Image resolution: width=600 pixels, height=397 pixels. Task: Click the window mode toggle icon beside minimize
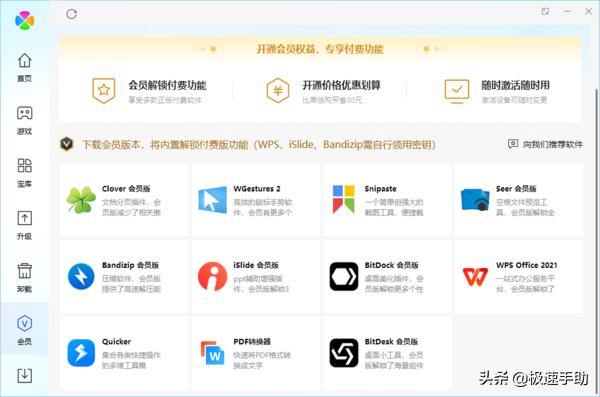pos(545,11)
